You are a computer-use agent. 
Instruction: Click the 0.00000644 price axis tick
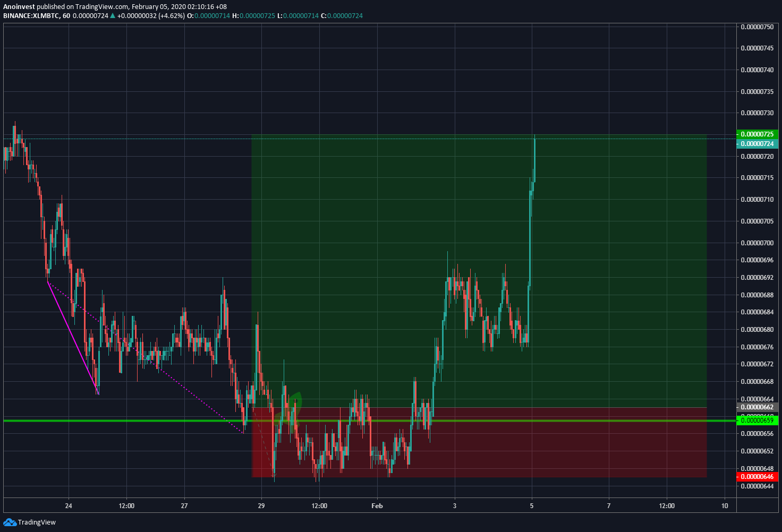tap(757, 485)
